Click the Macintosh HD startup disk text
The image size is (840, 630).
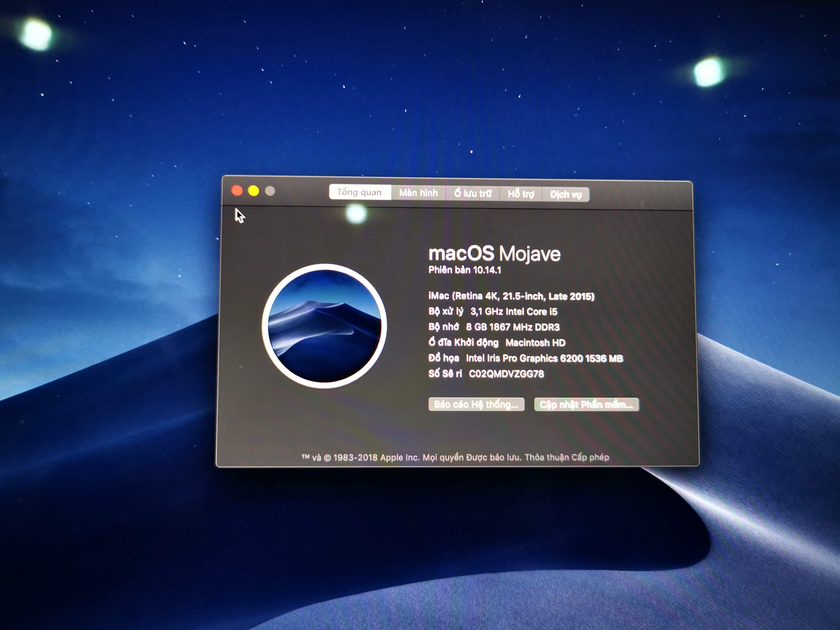point(535,343)
